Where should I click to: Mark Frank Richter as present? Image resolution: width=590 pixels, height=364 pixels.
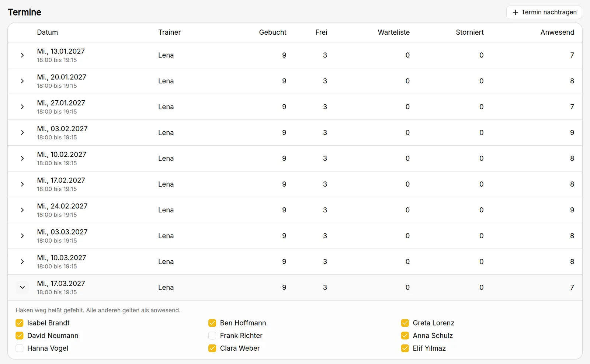(212, 336)
